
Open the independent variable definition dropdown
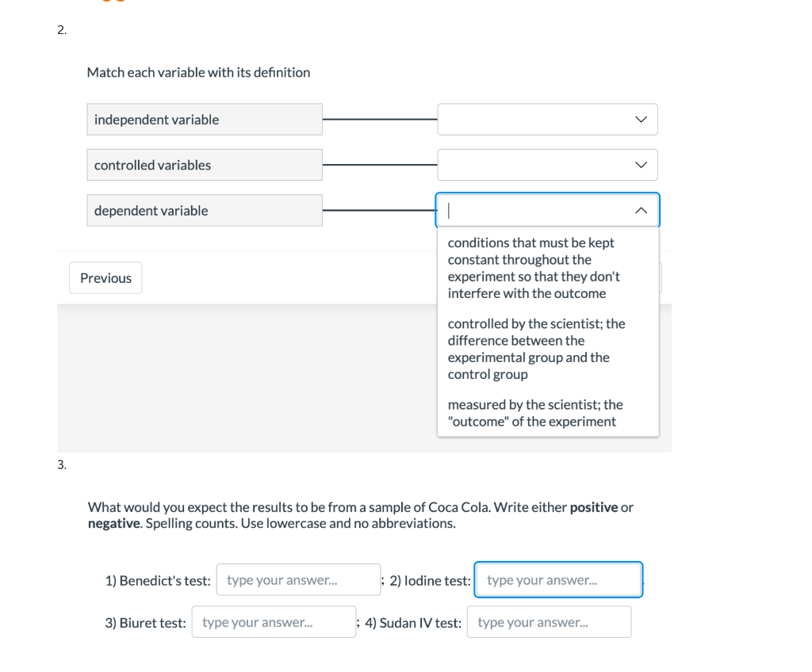(547, 119)
